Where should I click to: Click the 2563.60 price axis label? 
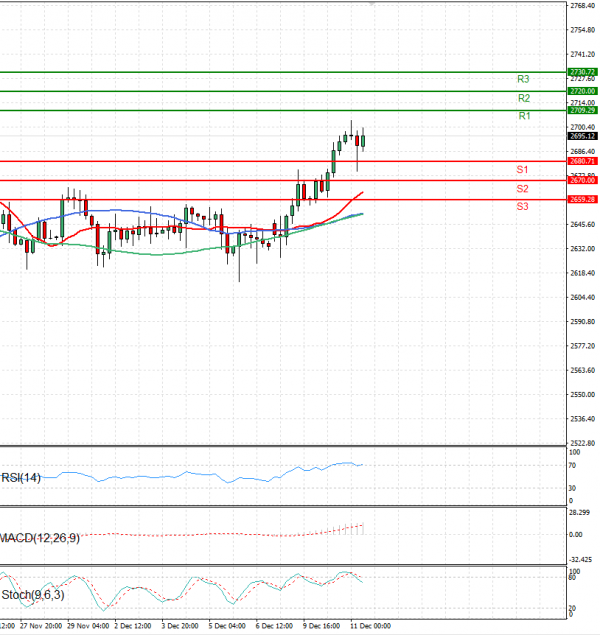(x=583, y=370)
